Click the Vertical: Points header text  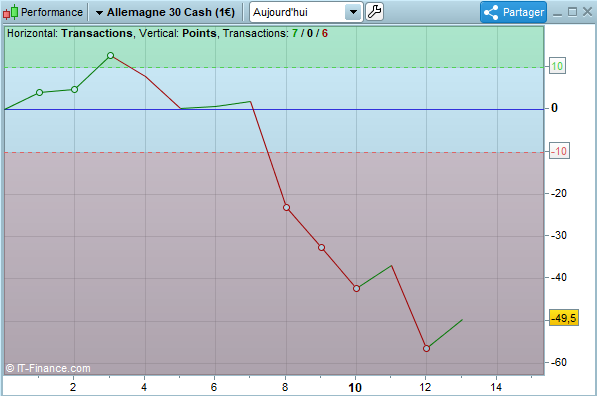[178, 34]
